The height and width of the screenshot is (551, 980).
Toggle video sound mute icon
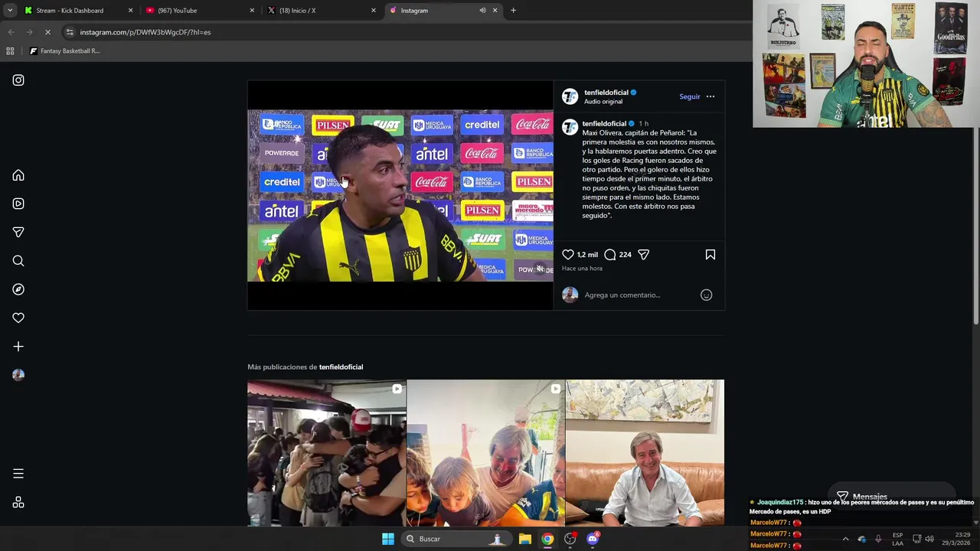click(x=540, y=269)
